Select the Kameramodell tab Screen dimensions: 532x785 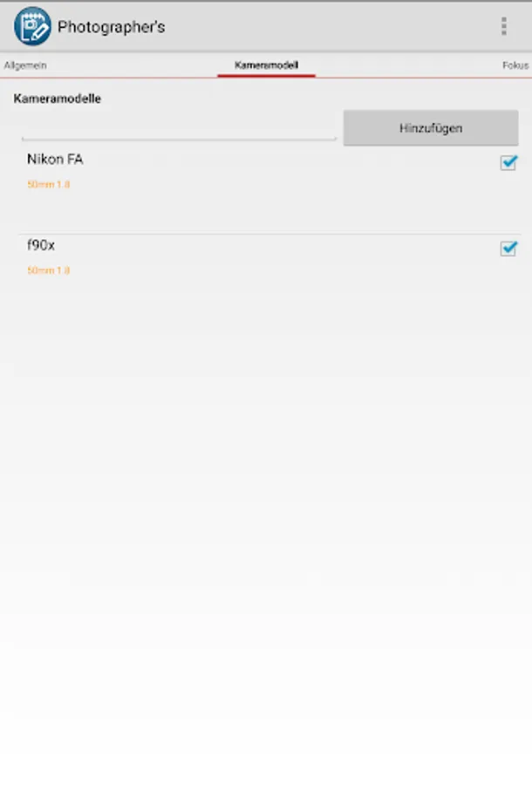coord(266,65)
